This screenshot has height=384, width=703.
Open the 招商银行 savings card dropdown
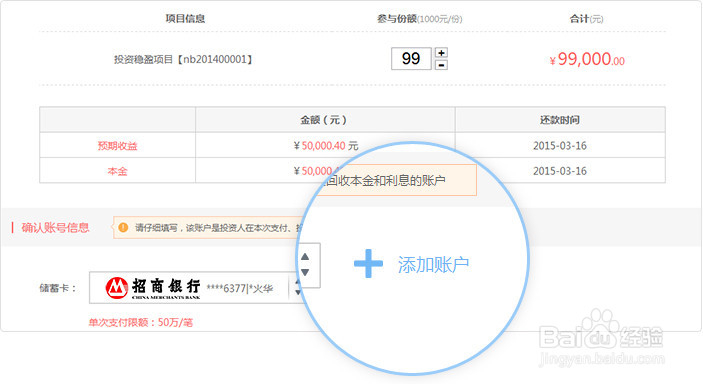pos(196,288)
